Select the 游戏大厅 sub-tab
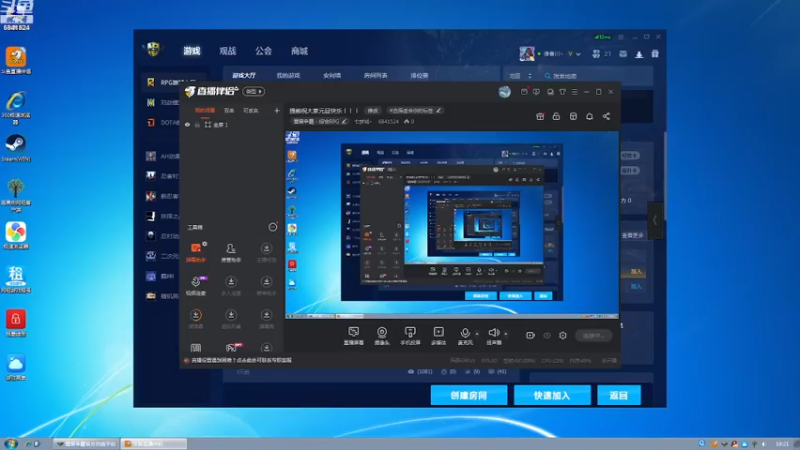Image resolution: width=800 pixels, height=450 pixels. [x=244, y=76]
